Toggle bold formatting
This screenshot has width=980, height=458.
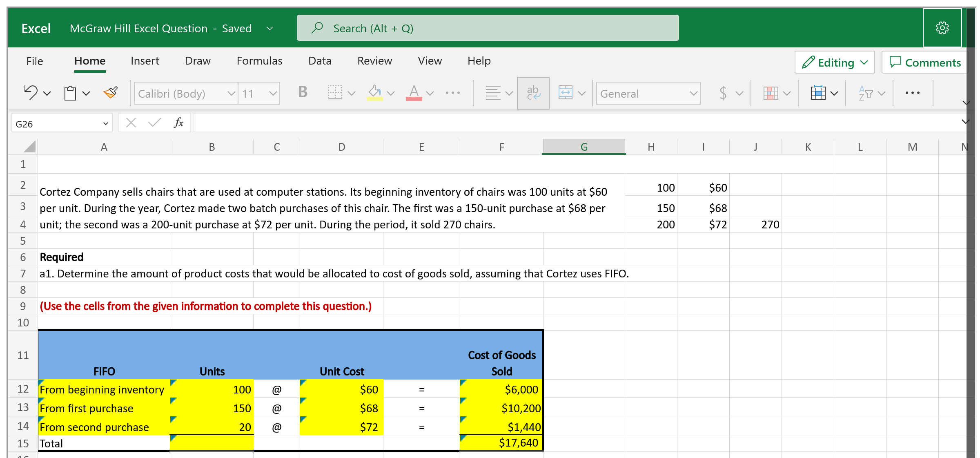302,93
